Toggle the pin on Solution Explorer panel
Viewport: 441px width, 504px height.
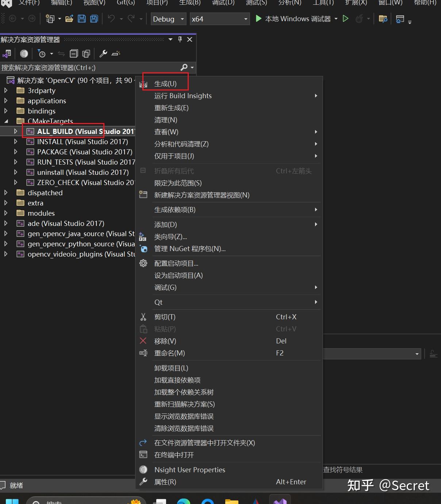(x=180, y=39)
